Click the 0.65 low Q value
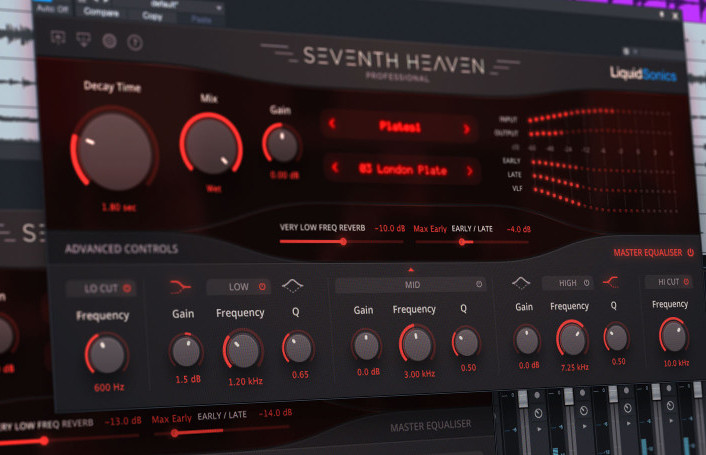The height and width of the screenshot is (455, 706). 300,374
